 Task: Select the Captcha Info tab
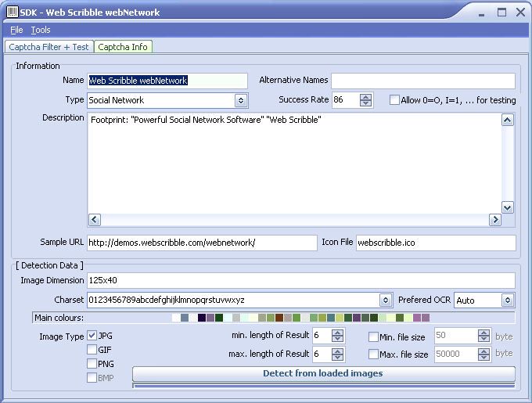tap(123, 47)
